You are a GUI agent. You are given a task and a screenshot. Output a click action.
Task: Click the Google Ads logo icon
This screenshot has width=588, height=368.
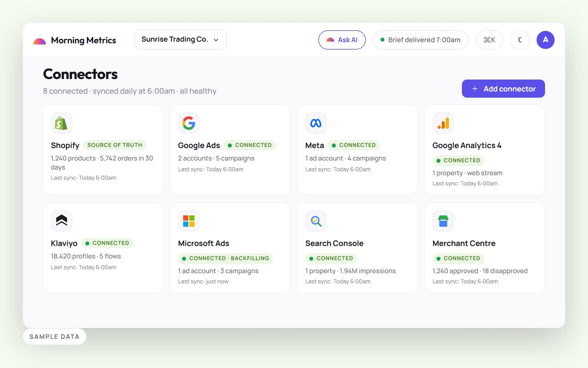[189, 123]
